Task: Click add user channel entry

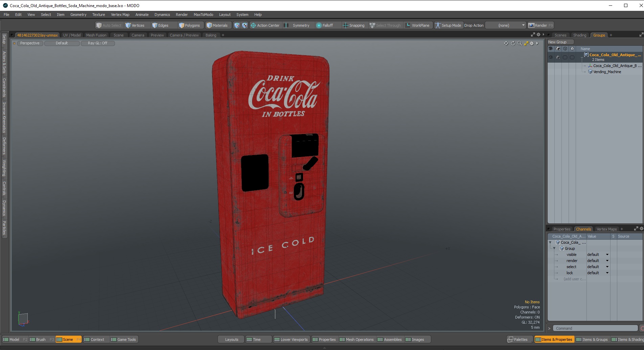Action: click(574, 279)
